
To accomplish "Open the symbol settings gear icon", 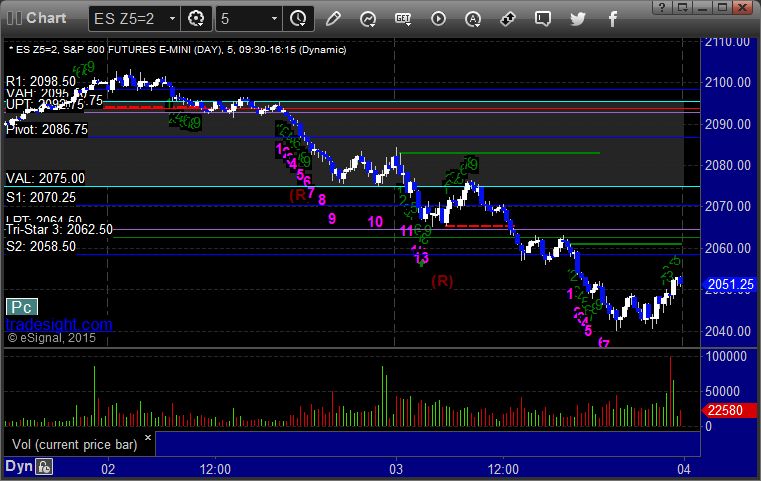I will pyautogui.click(x=196, y=19).
